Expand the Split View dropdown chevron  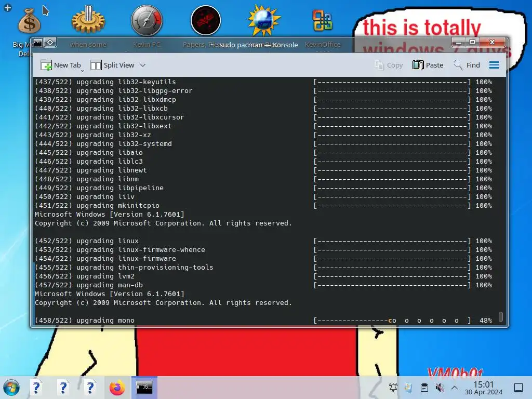[143, 65]
